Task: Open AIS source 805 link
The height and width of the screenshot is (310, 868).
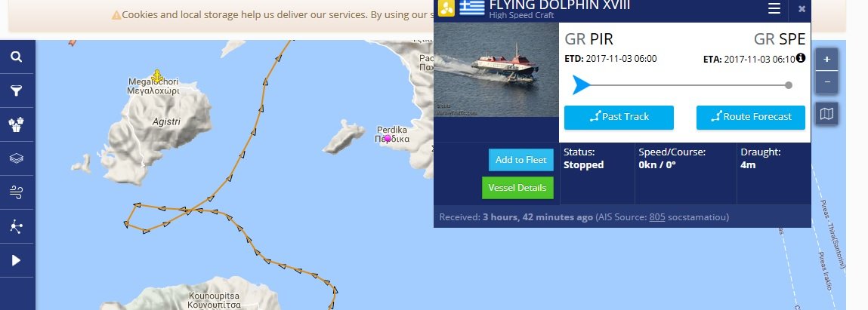Action: point(657,217)
